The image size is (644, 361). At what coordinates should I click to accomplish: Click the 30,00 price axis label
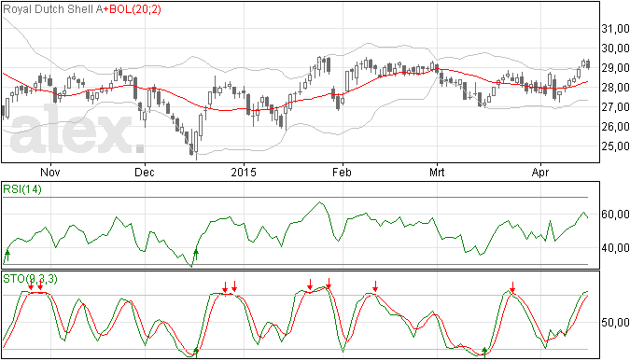click(615, 49)
